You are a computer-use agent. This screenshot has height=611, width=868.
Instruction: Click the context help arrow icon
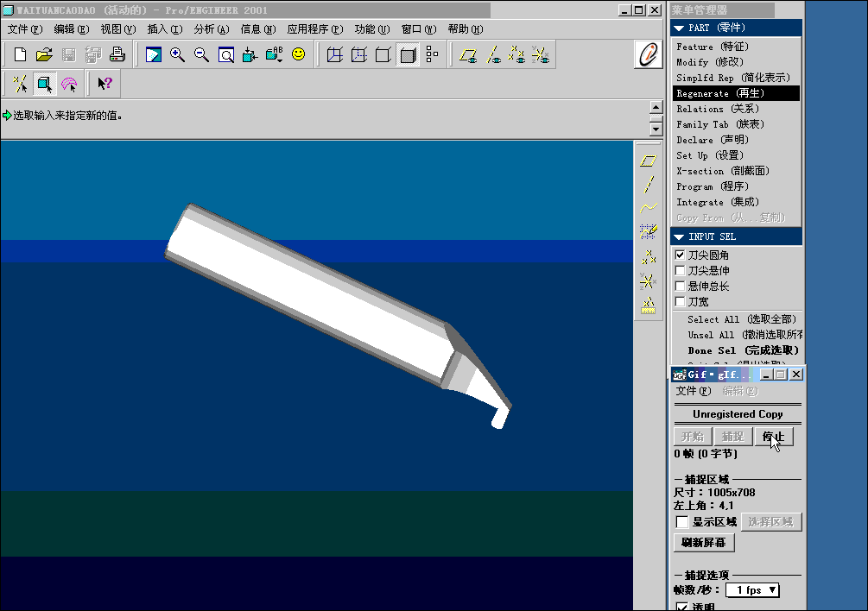tap(104, 84)
